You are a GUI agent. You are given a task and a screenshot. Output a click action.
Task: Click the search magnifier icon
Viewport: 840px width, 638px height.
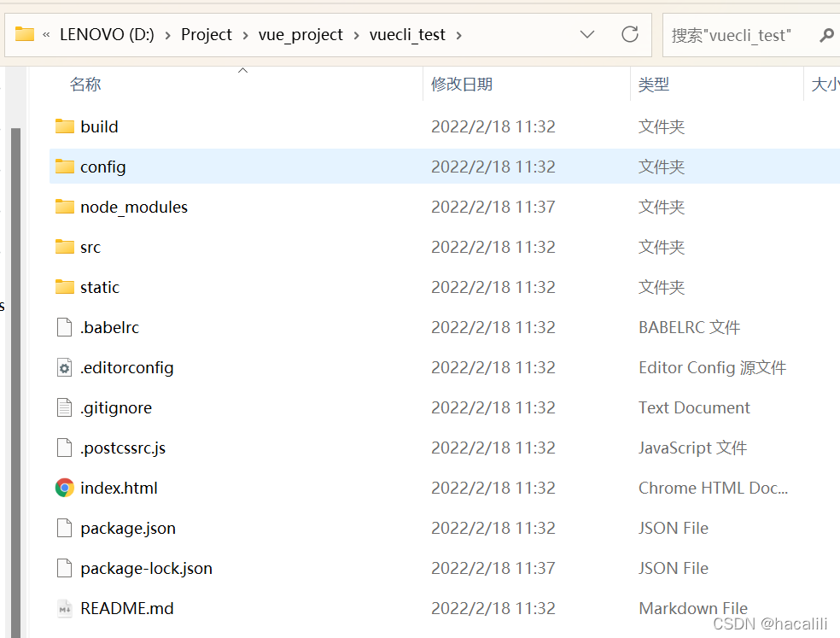[826, 35]
